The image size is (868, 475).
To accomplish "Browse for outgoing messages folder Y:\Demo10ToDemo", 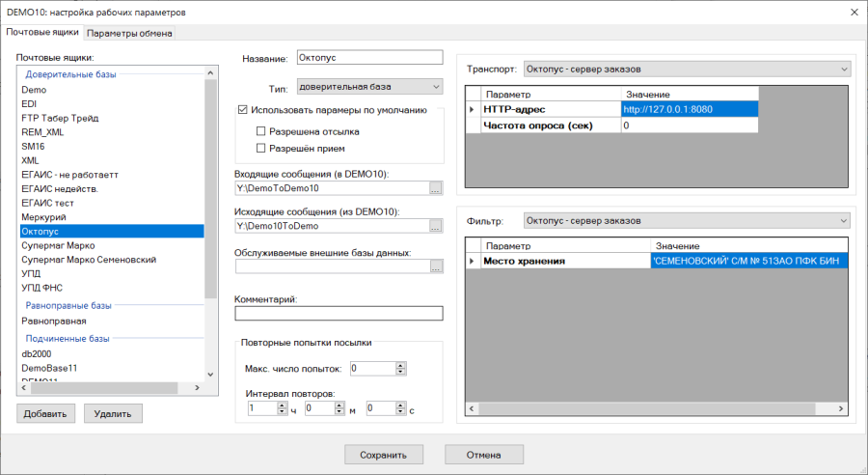I will click(x=436, y=226).
